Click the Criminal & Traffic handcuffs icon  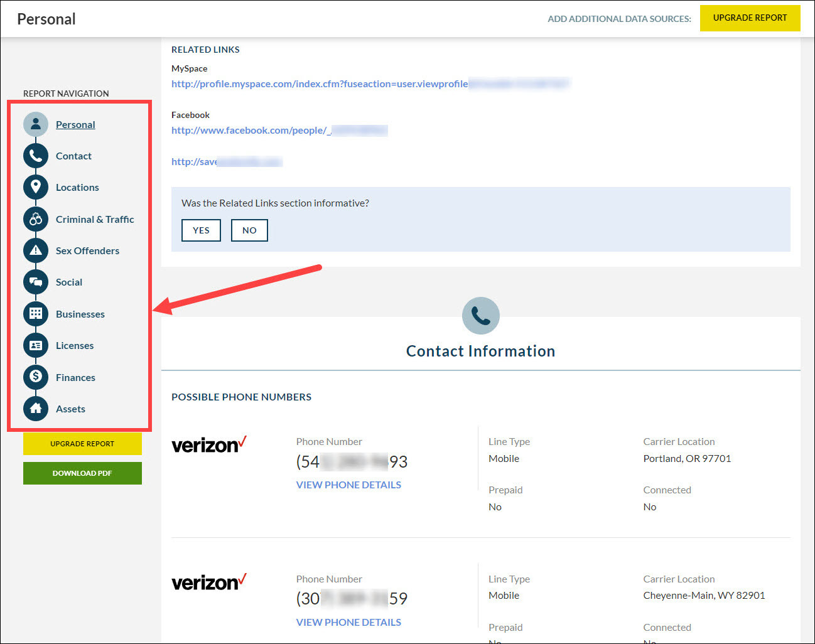pos(36,219)
